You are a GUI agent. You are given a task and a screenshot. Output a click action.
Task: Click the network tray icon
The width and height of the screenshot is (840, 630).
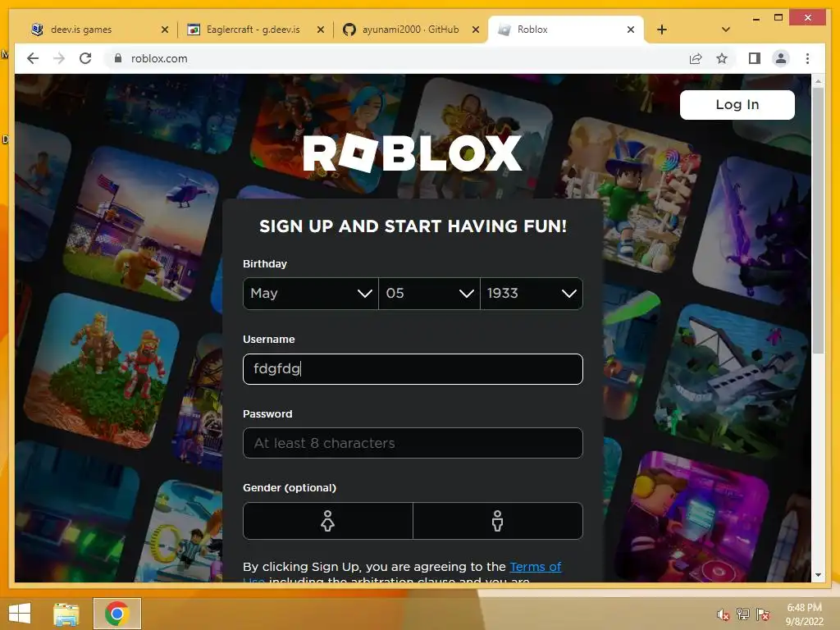742,614
